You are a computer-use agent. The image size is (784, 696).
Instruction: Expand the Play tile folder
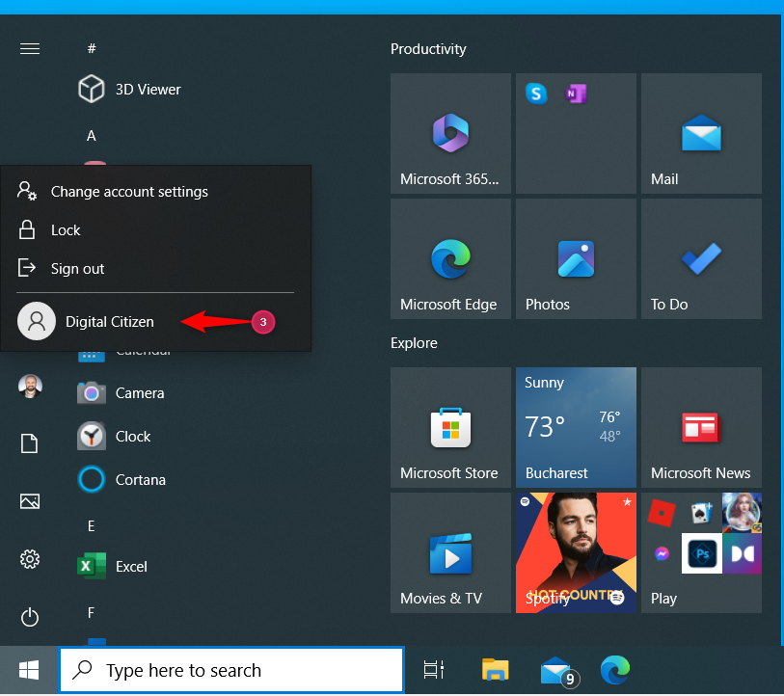point(701,553)
